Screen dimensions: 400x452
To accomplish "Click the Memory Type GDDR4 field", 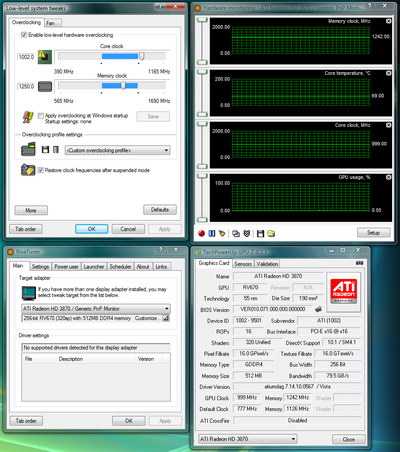I will (x=253, y=365).
